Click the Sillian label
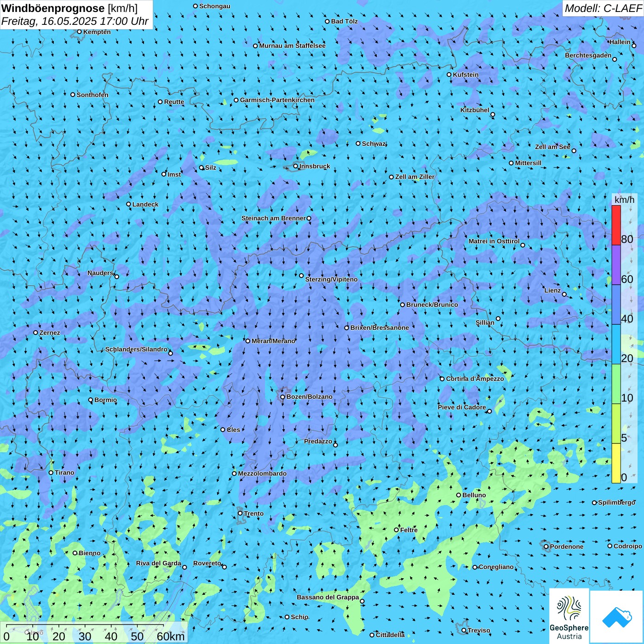The width and height of the screenshot is (644, 644). tap(485, 322)
